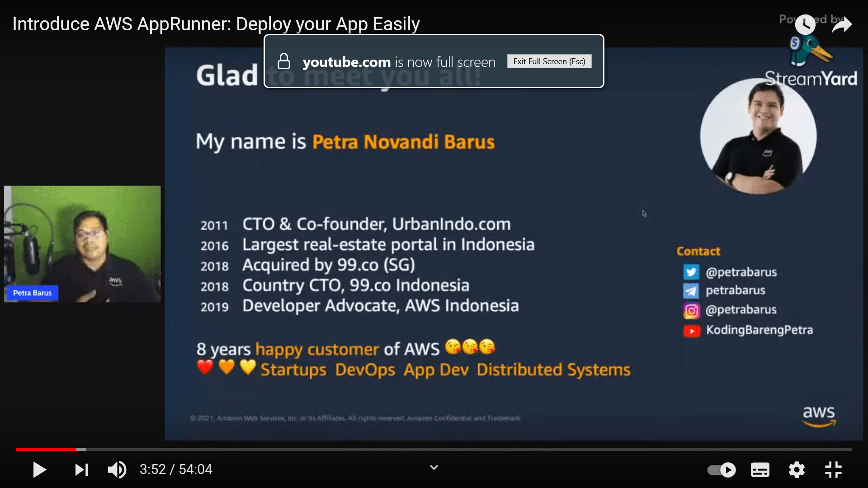Screen dimensions: 868x488
Task: Click the 'KodingBarengPetra' text
Action: (759, 330)
